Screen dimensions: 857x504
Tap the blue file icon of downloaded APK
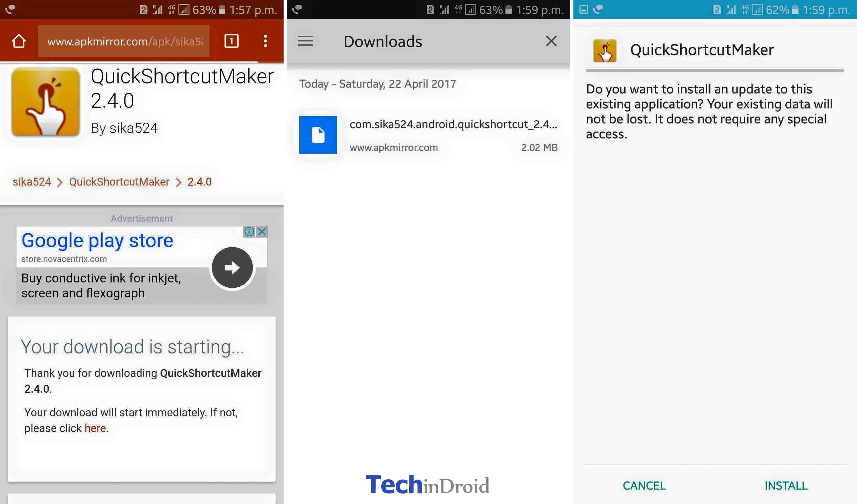click(x=318, y=135)
